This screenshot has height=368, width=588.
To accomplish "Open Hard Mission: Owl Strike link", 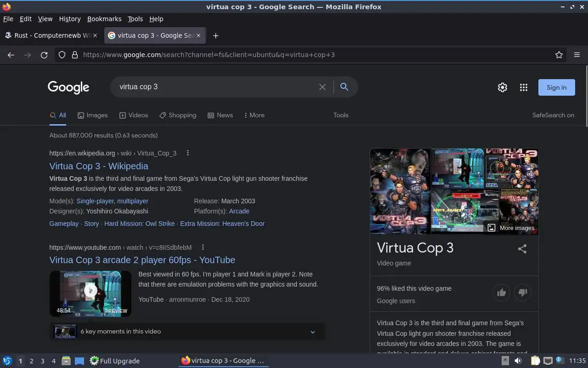I will (140, 224).
